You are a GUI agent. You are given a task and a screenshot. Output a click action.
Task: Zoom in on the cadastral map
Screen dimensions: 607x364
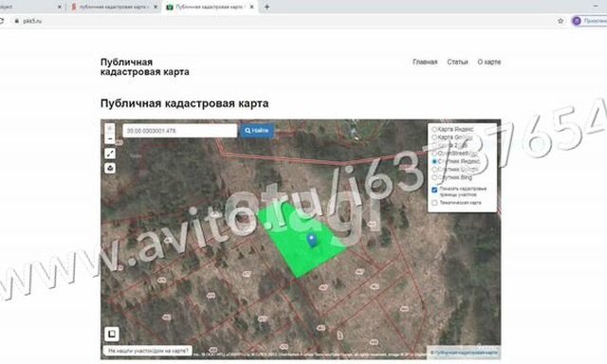(110, 128)
